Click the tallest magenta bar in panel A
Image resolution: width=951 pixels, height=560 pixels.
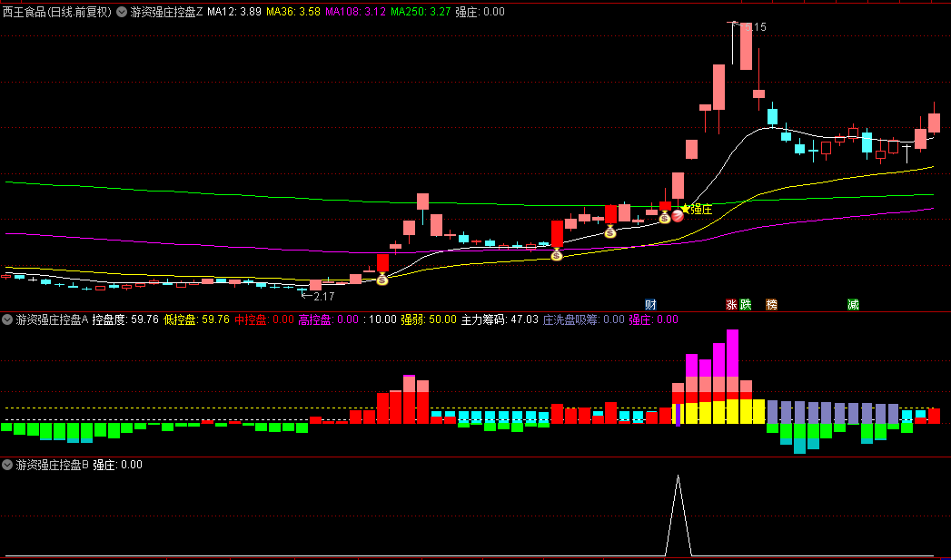click(x=732, y=353)
